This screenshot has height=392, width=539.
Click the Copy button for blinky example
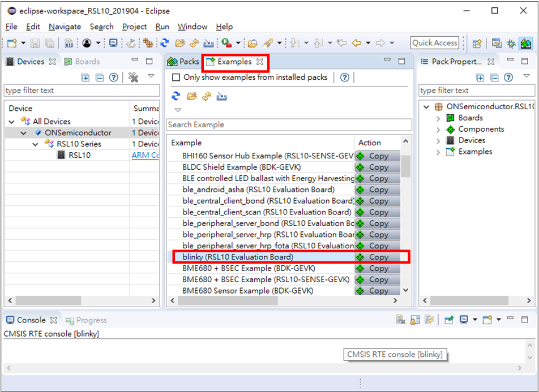pyautogui.click(x=377, y=257)
